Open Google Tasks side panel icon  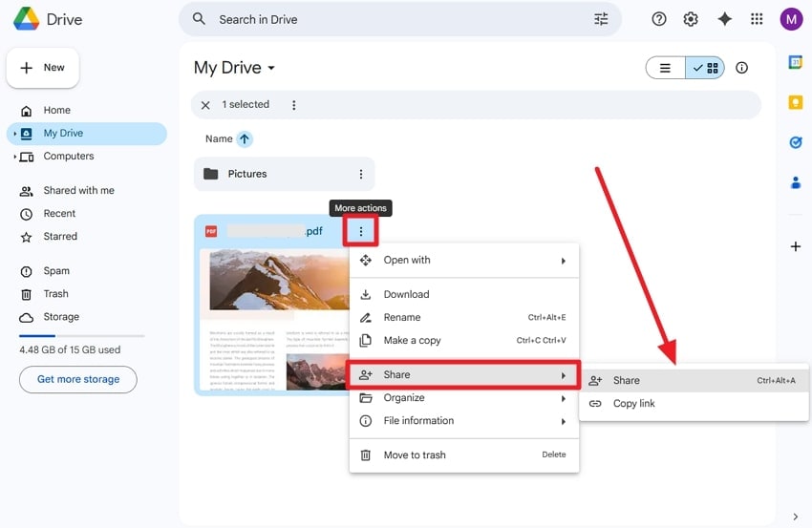coord(796,142)
